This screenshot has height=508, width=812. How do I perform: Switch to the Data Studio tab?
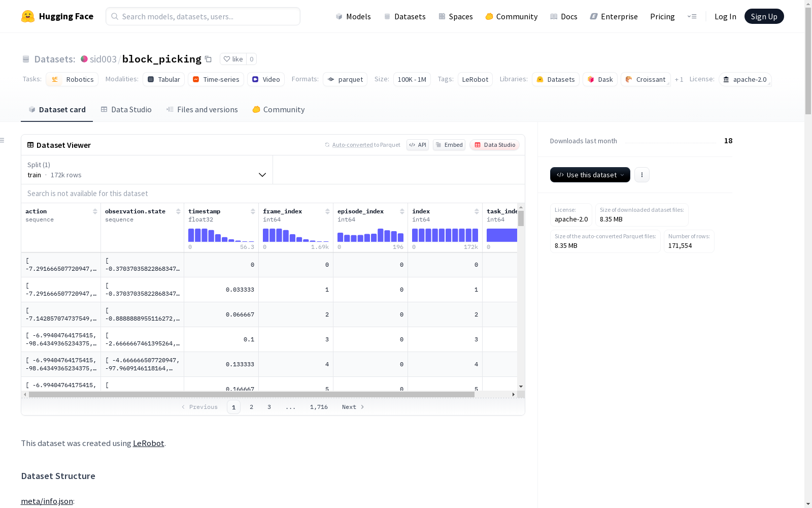tap(126, 110)
